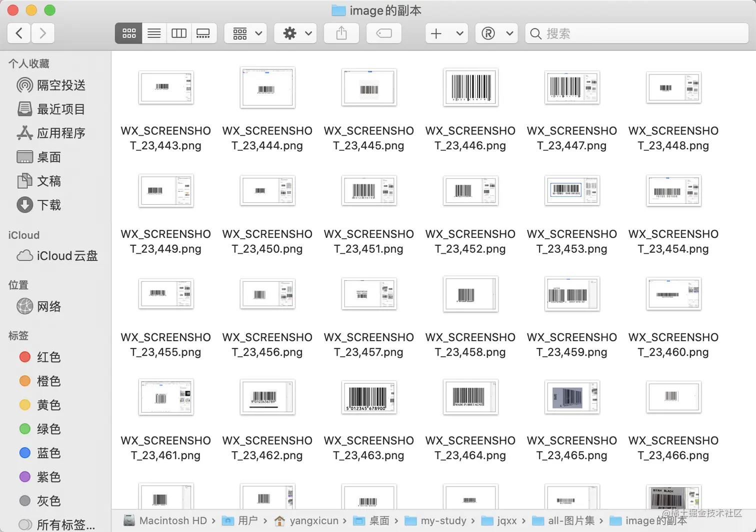
Task: Click file name WX_SCREENSHOT_23,449.png
Action: click(166, 242)
